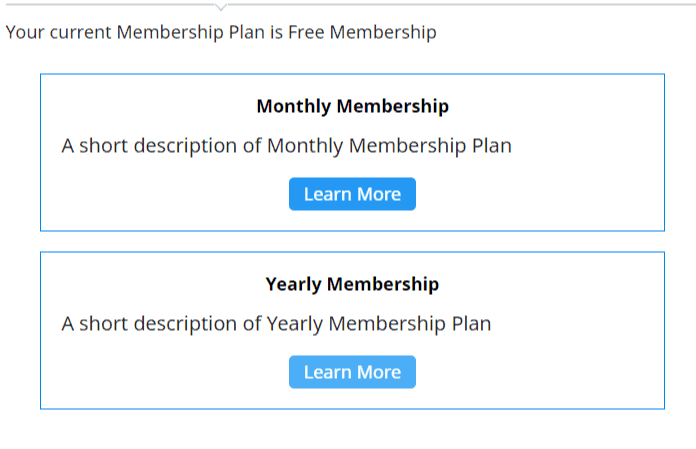Select the Yearly Membership heading

tap(352, 284)
